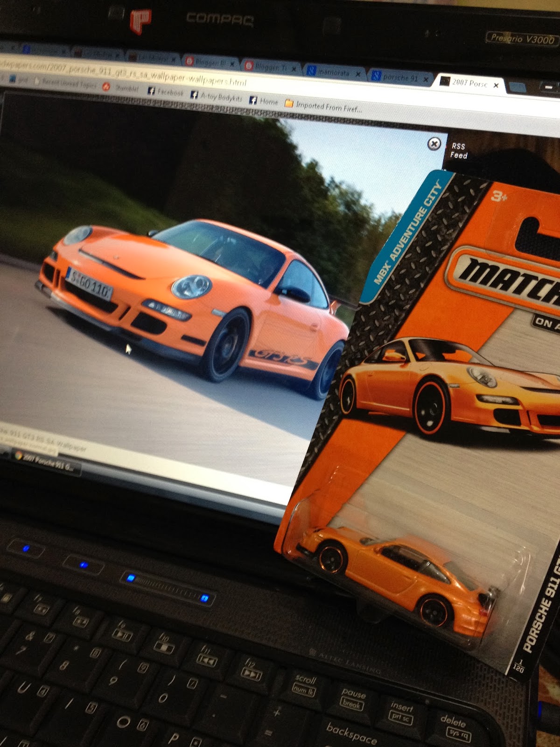560x747 pixels.
Task: Close the "Blogger: Ti" tab
Action: pos(294,69)
